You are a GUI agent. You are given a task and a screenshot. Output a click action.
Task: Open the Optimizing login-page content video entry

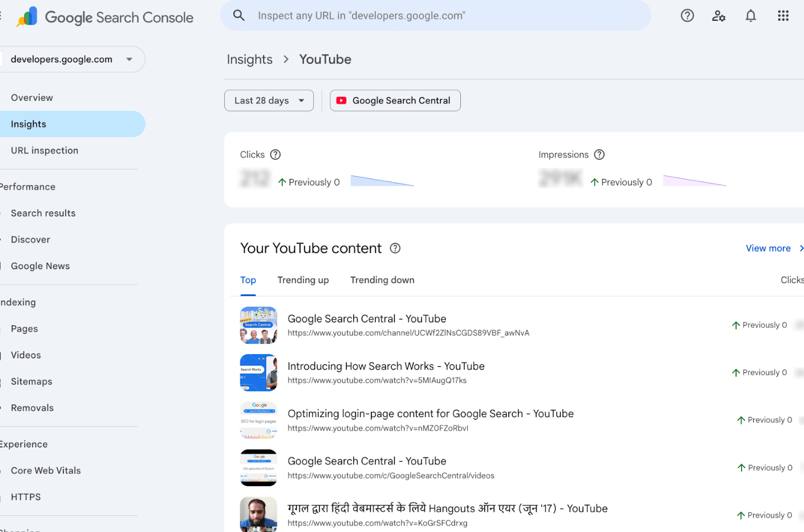pos(430,414)
